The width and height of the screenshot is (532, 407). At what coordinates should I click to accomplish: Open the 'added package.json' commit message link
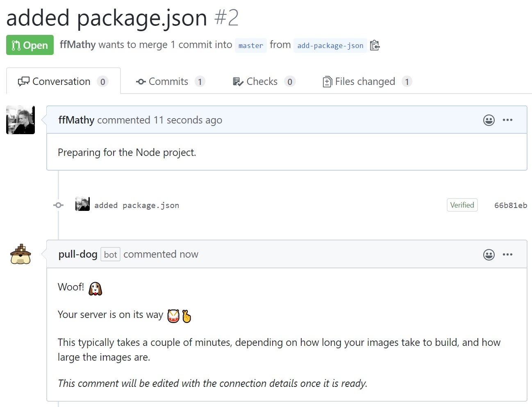(136, 205)
